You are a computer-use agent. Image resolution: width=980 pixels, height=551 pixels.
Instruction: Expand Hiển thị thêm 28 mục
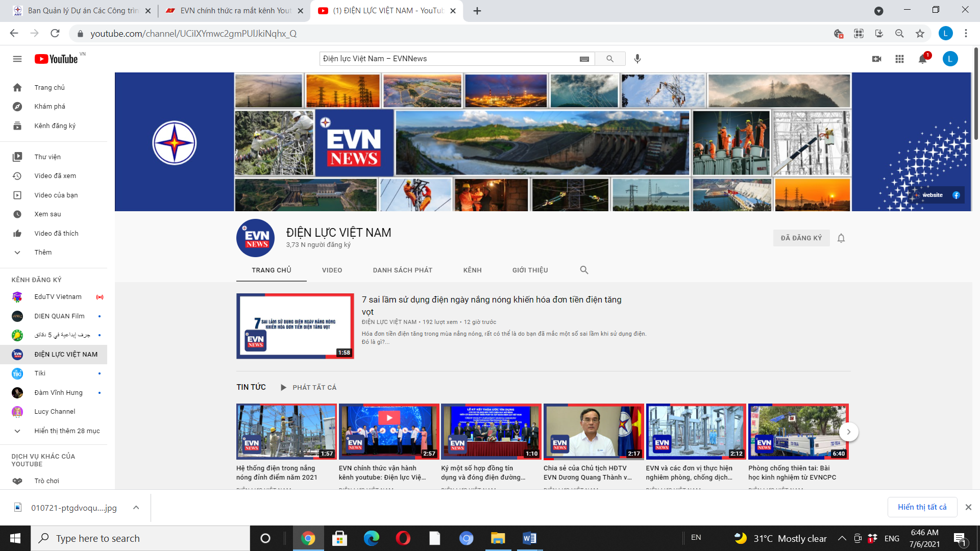[54, 431]
